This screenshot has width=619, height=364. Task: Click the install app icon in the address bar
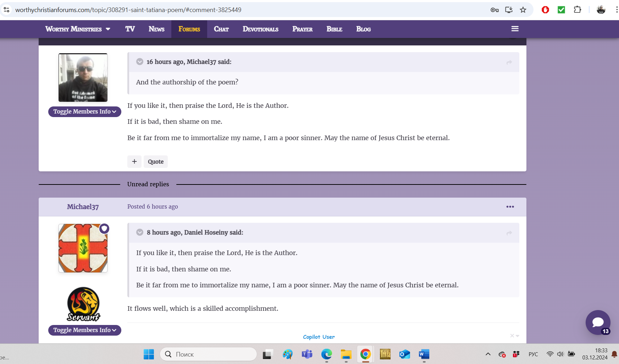(509, 10)
